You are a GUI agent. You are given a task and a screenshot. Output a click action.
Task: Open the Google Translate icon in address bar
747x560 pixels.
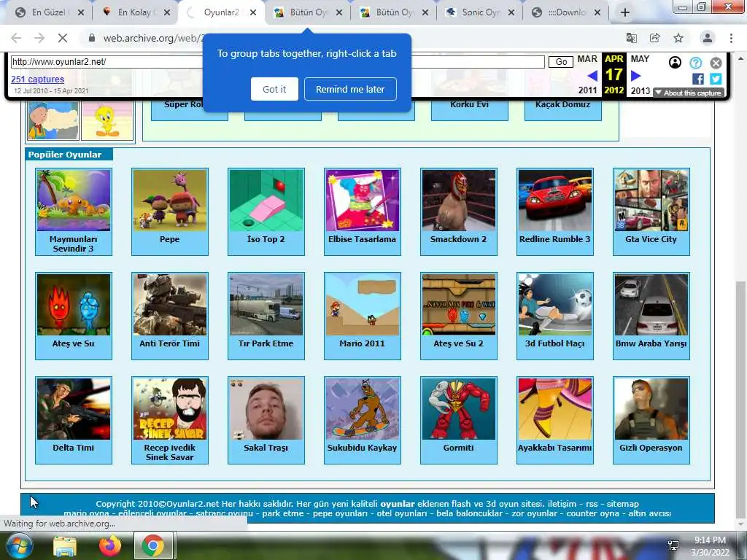point(632,38)
